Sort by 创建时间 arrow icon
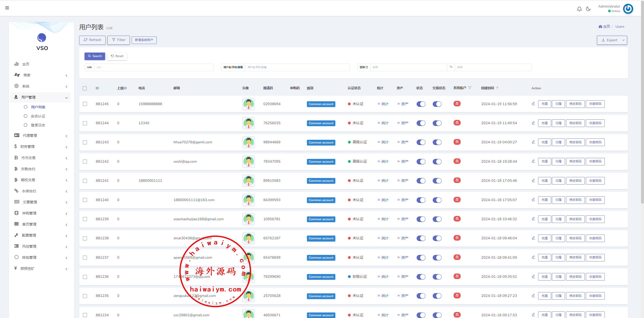644x318 pixels. click(x=497, y=88)
